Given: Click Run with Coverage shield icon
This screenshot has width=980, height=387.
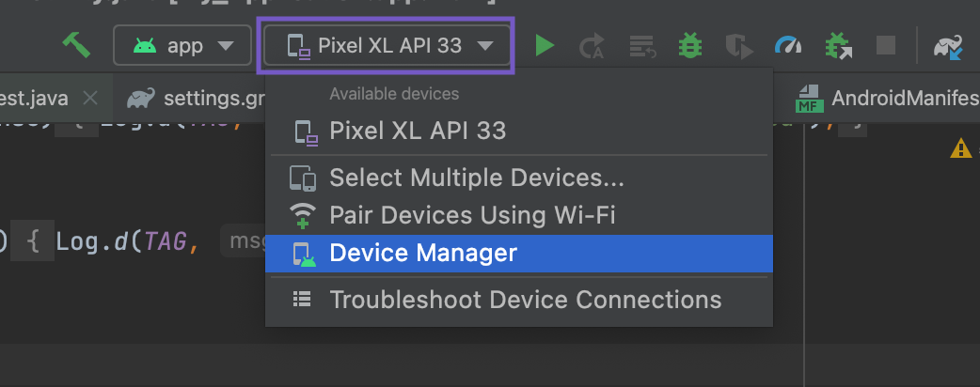Looking at the screenshot, I should [x=739, y=45].
